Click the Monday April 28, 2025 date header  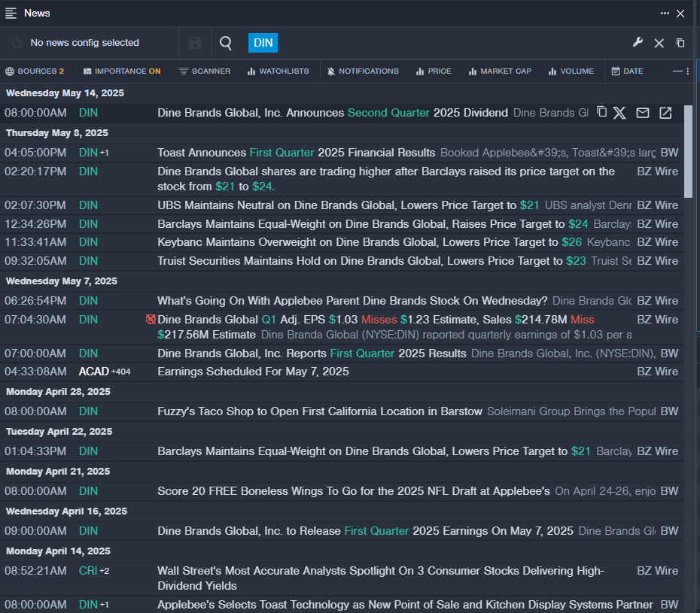(x=58, y=392)
